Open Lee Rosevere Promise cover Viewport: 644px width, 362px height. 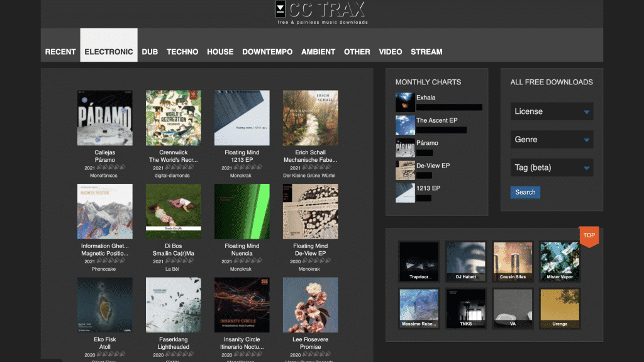point(311,305)
